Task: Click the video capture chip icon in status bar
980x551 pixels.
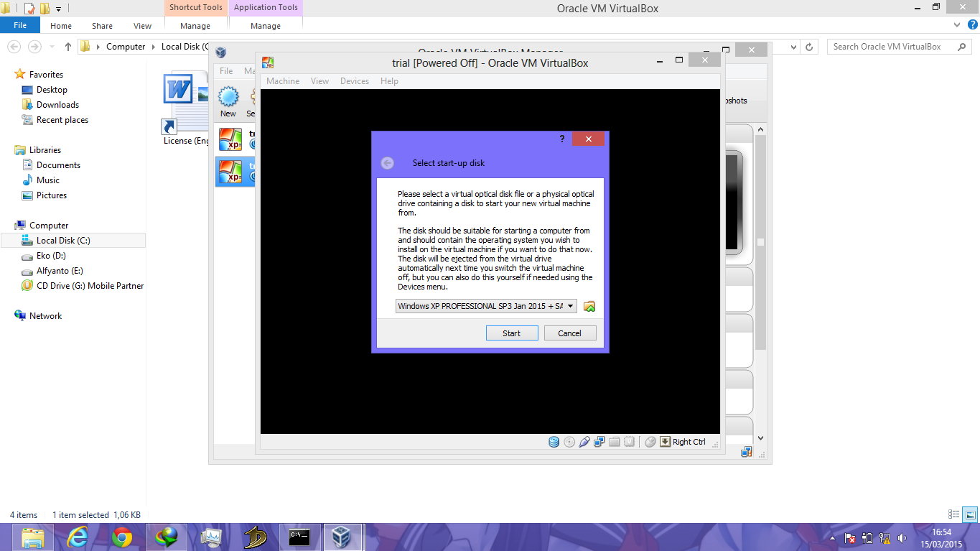Action: 630,442
